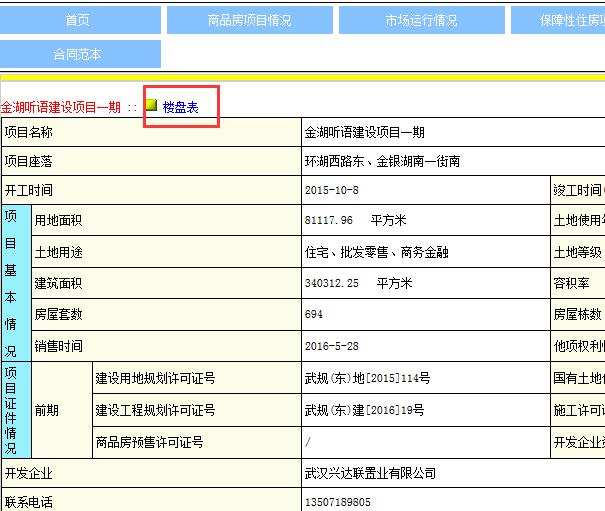Select the 项目名称 label cell
The height and width of the screenshot is (511, 605).
click(x=151, y=132)
